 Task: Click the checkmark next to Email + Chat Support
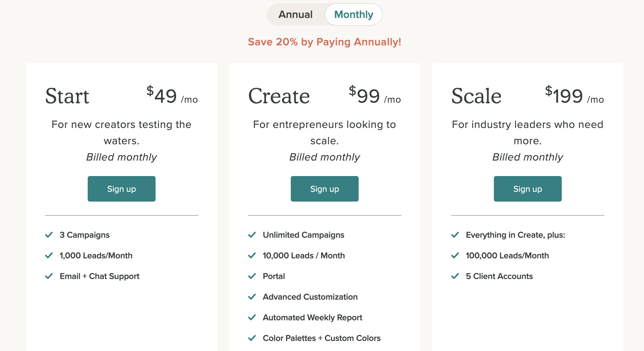pos(49,276)
